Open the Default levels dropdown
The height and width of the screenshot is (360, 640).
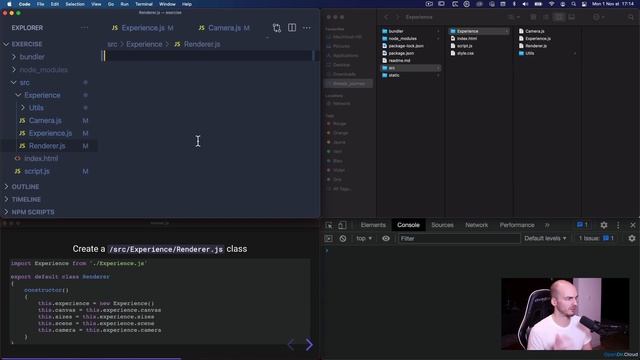coord(545,238)
